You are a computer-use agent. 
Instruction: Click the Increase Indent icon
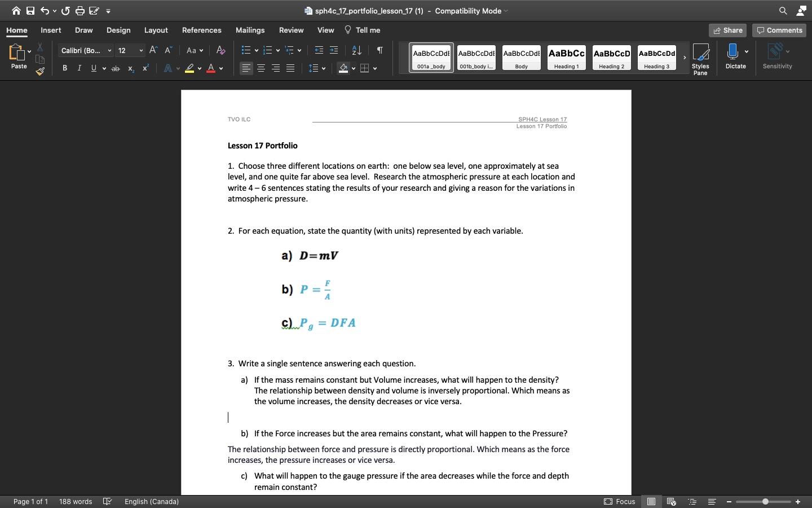pos(333,50)
